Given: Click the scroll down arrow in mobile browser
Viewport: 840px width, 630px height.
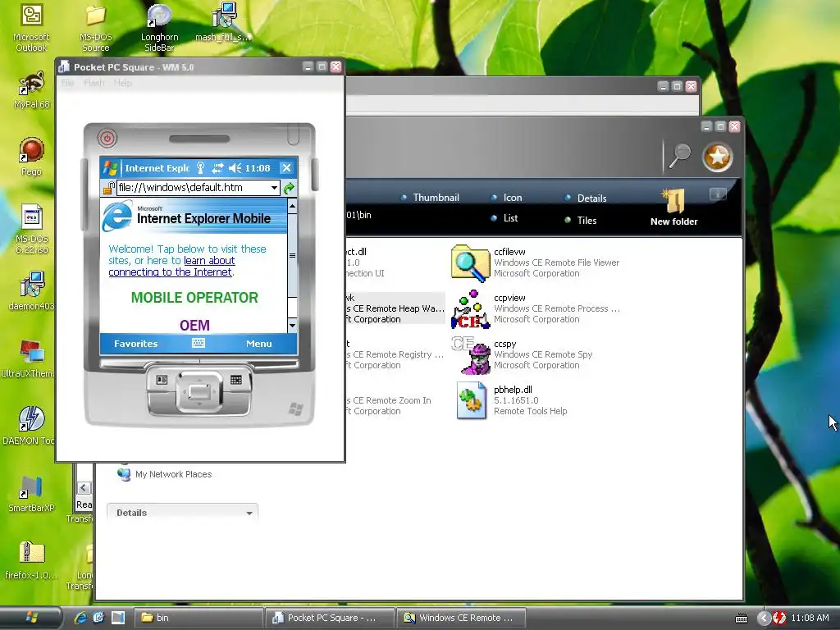Looking at the screenshot, I should coord(293,325).
